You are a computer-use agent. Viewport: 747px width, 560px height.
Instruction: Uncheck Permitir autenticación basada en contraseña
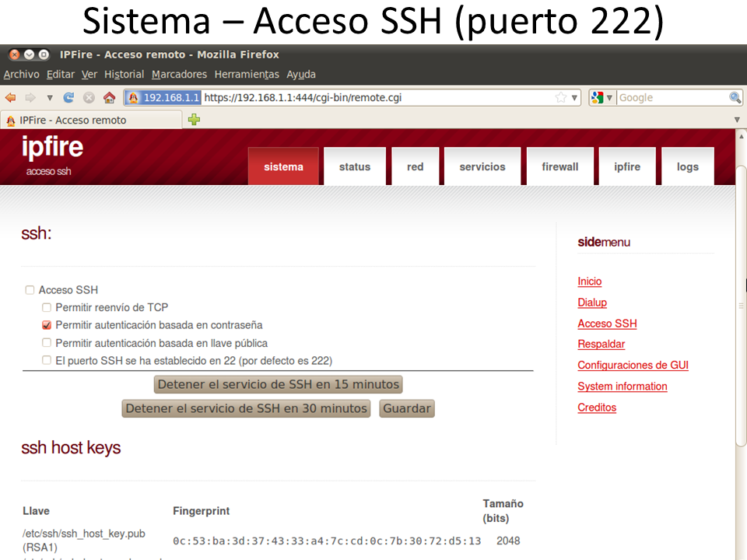[x=47, y=325]
